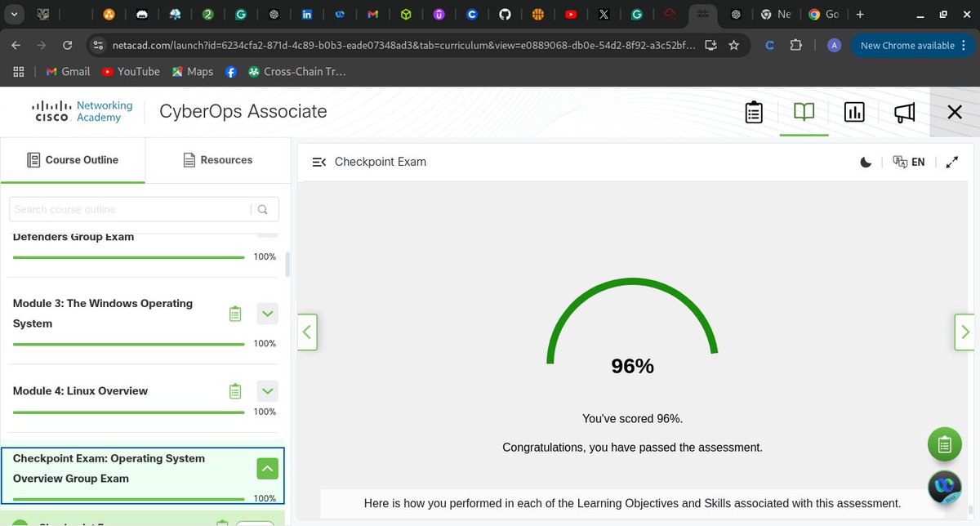Click the Search course outline field
Image resolution: width=980 pixels, height=526 pixels.
[131, 209]
